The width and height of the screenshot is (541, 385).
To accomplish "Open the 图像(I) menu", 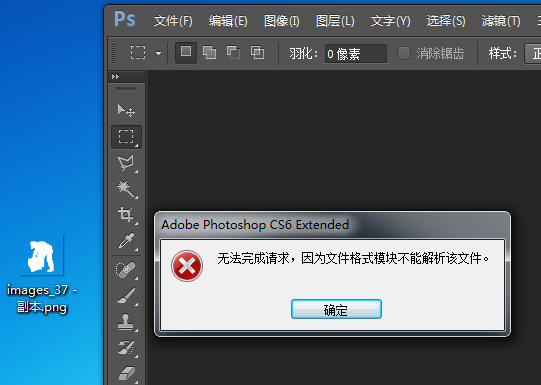I will [x=282, y=21].
